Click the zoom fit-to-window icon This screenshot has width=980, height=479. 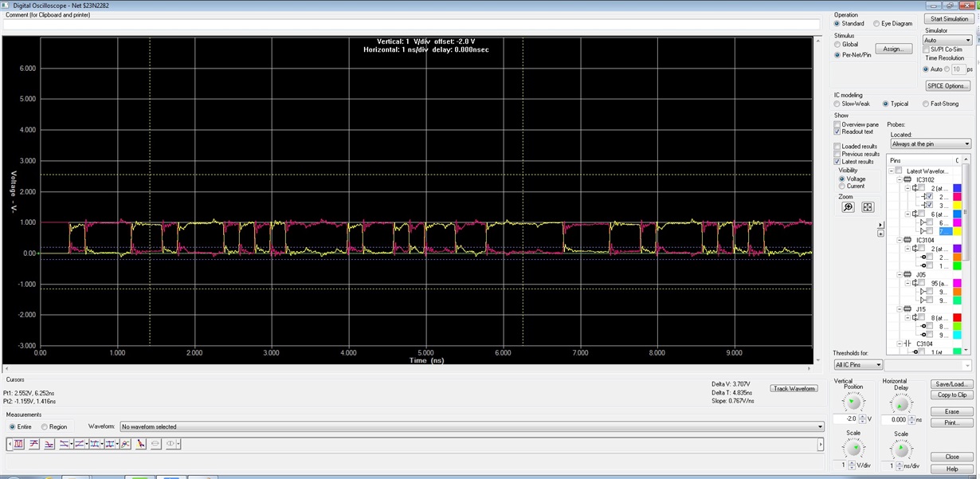tap(868, 207)
